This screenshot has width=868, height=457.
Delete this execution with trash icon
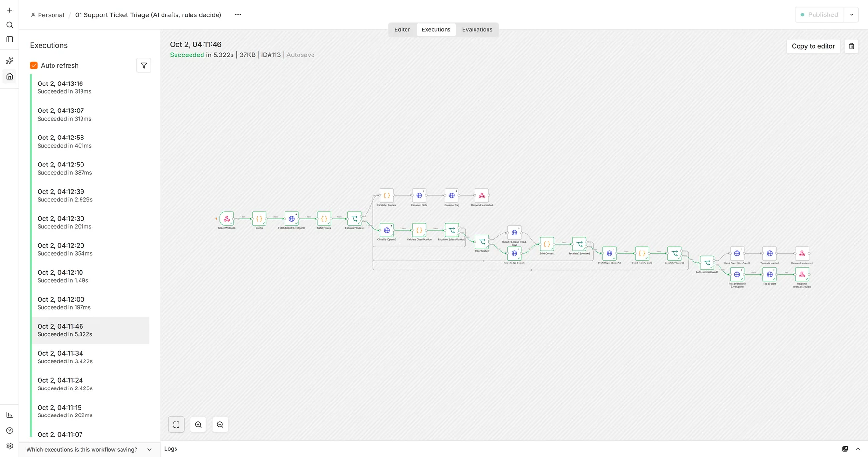852,46
